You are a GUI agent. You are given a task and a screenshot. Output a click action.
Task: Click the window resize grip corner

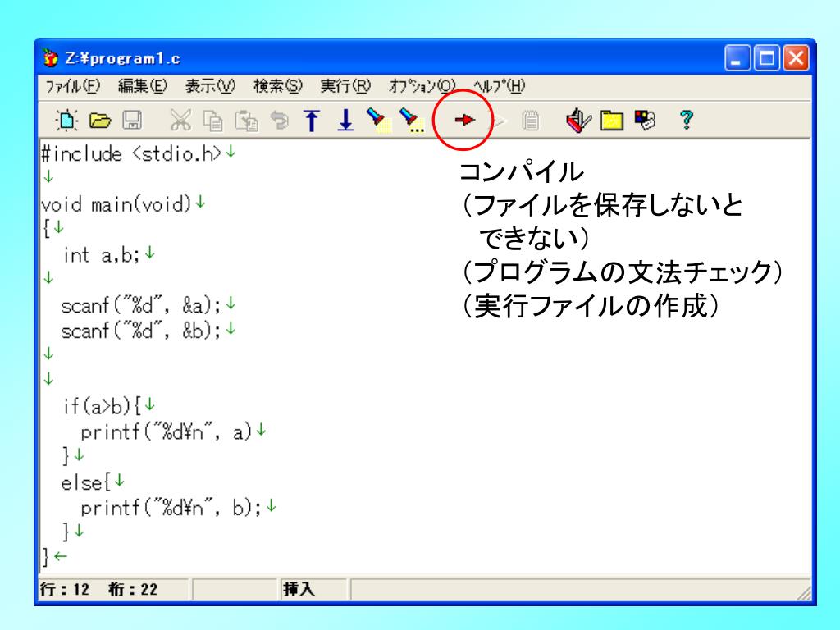[x=803, y=592]
